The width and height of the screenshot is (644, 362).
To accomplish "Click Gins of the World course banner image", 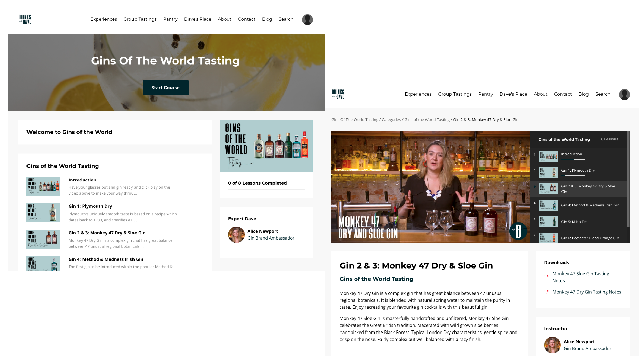I will pos(266,146).
